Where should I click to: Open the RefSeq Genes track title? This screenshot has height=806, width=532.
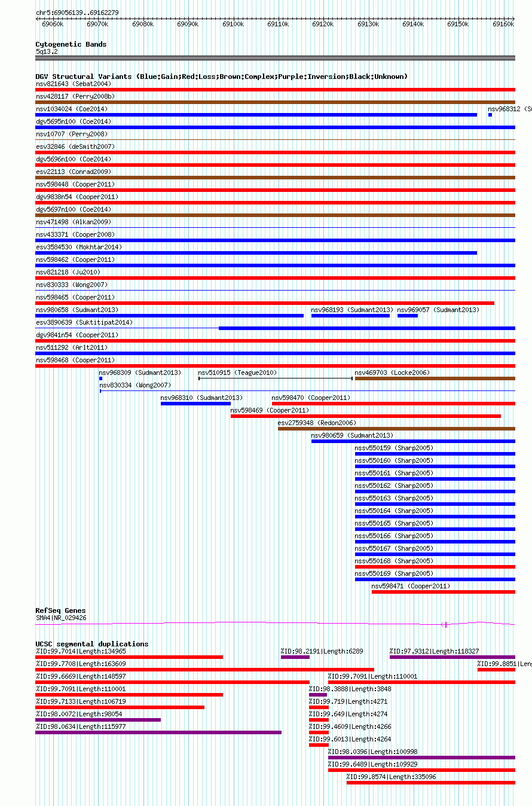tap(60, 610)
